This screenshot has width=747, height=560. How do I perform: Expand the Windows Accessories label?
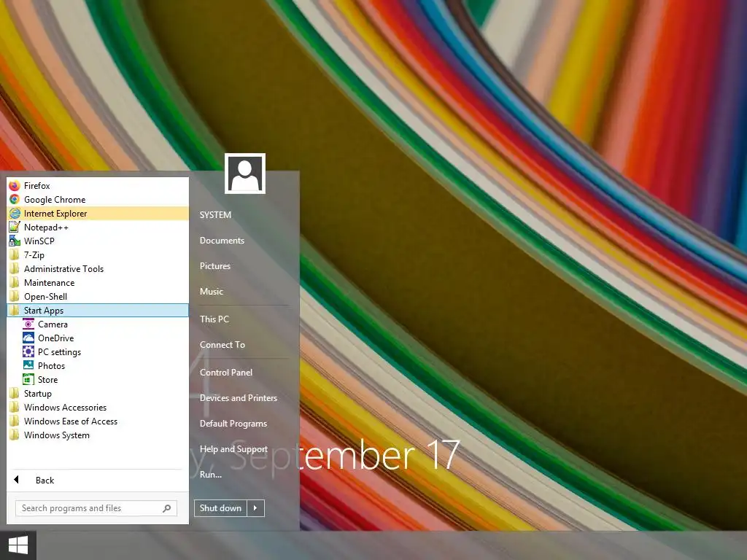(x=65, y=408)
